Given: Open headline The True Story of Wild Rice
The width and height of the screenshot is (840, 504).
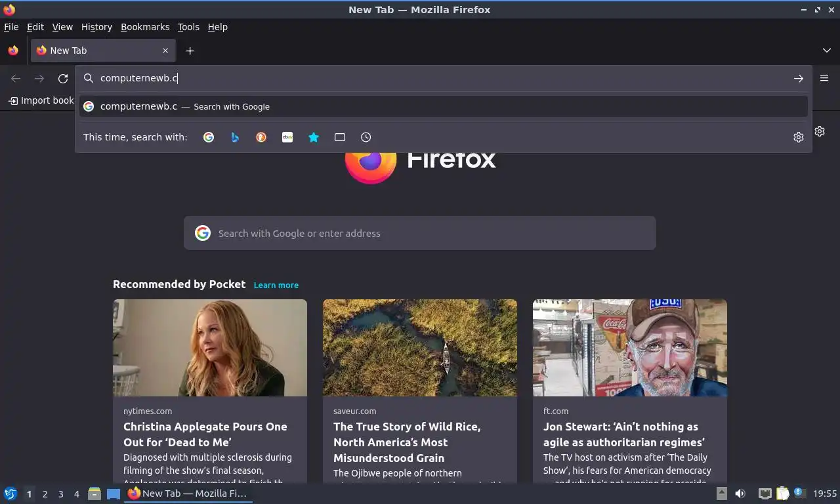Looking at the screenshot, I should 407,442.
